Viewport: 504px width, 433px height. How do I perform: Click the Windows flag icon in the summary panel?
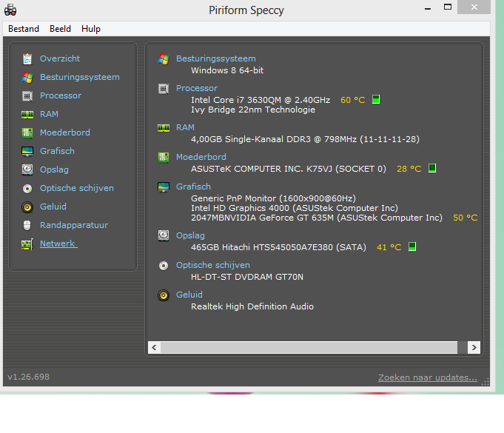(x=164, y=58)
